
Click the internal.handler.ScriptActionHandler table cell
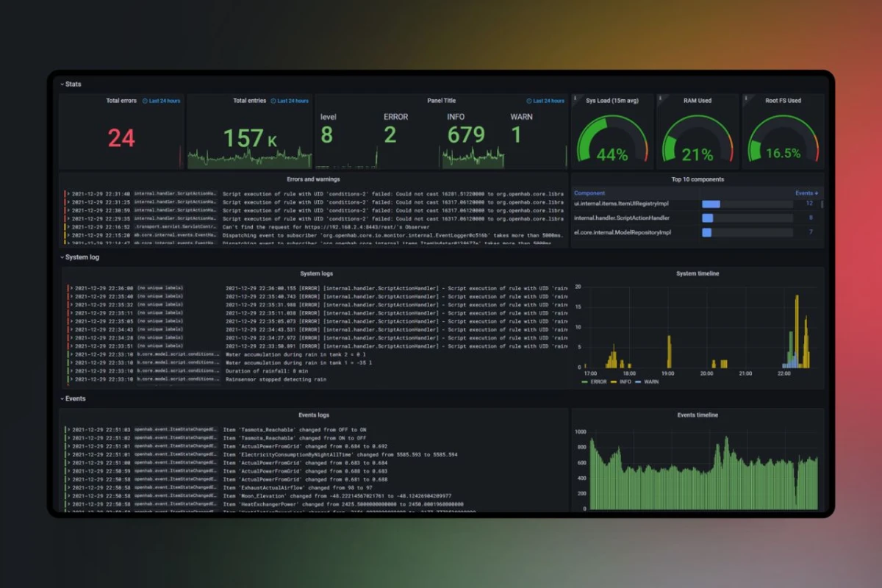[x=622, y=218]
